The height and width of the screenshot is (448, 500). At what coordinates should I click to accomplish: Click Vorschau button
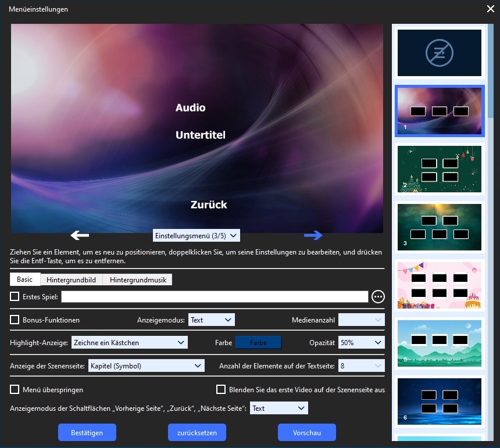tap(307, 432)
